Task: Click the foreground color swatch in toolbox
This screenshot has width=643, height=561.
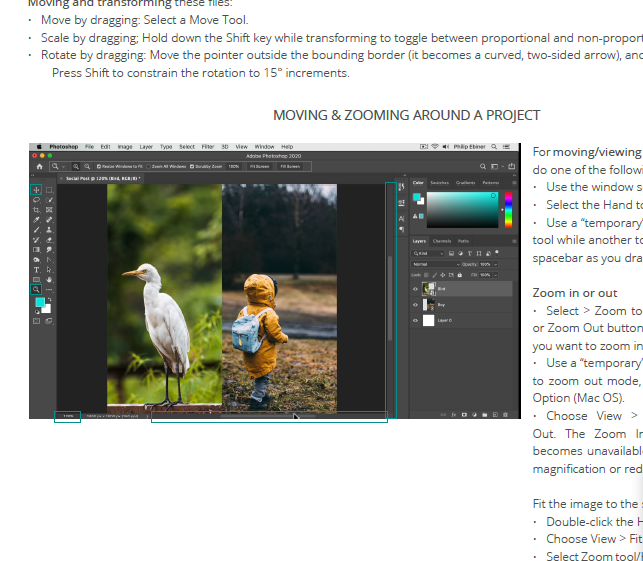Action: (40, 303)
